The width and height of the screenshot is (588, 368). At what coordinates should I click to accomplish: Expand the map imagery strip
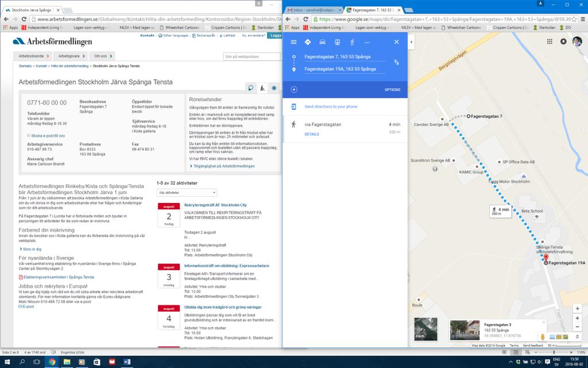click(578, 337)
